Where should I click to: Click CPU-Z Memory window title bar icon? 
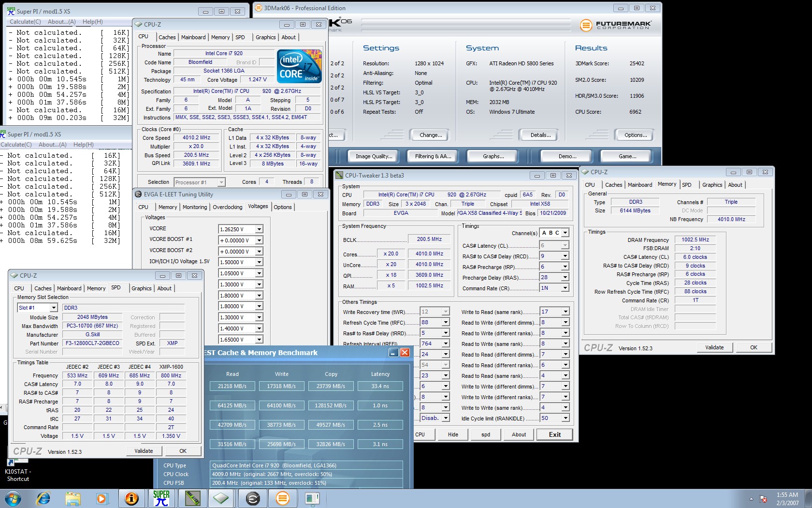(585, 172)
